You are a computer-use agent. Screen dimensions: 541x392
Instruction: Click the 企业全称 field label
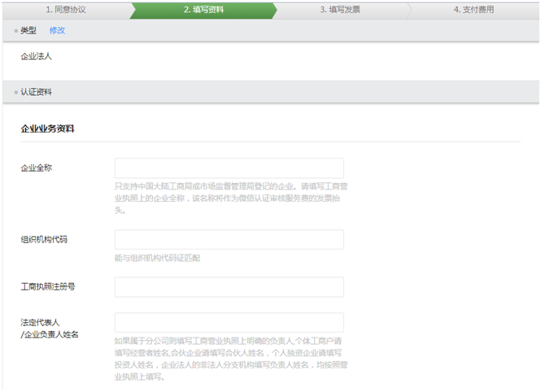(37, 168)
